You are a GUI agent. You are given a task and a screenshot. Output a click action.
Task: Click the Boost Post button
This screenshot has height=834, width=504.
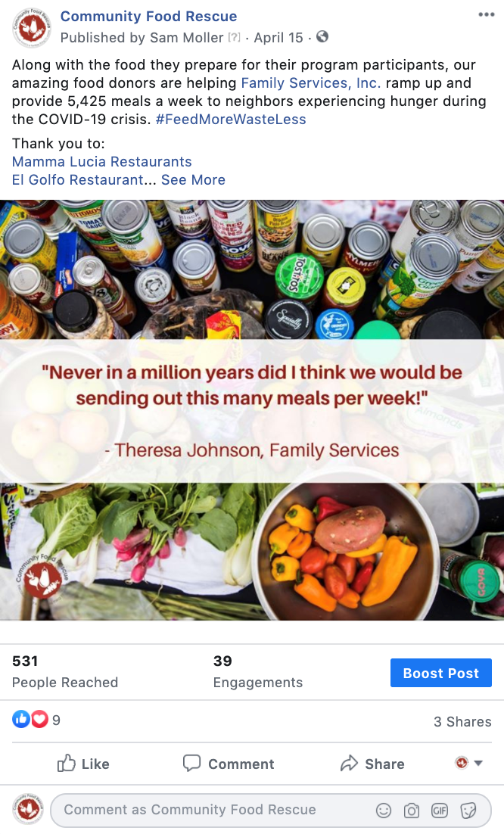440,673
